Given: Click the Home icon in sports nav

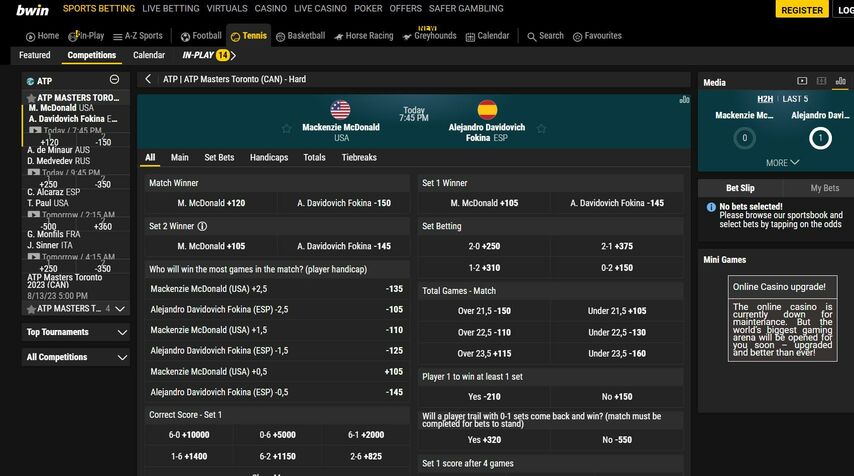Looking at the screenshot, I should tap(30, 36).
